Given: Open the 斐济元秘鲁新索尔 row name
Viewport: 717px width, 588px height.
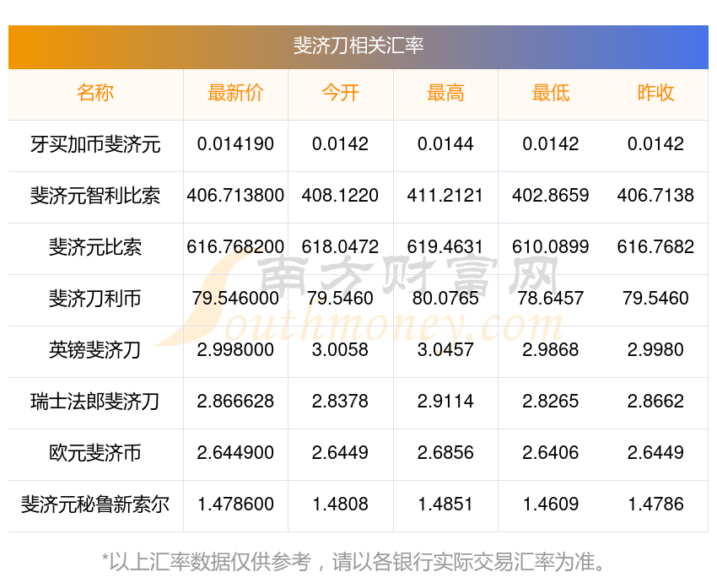Looking at the screenshot, I should [x=95, y=504].
